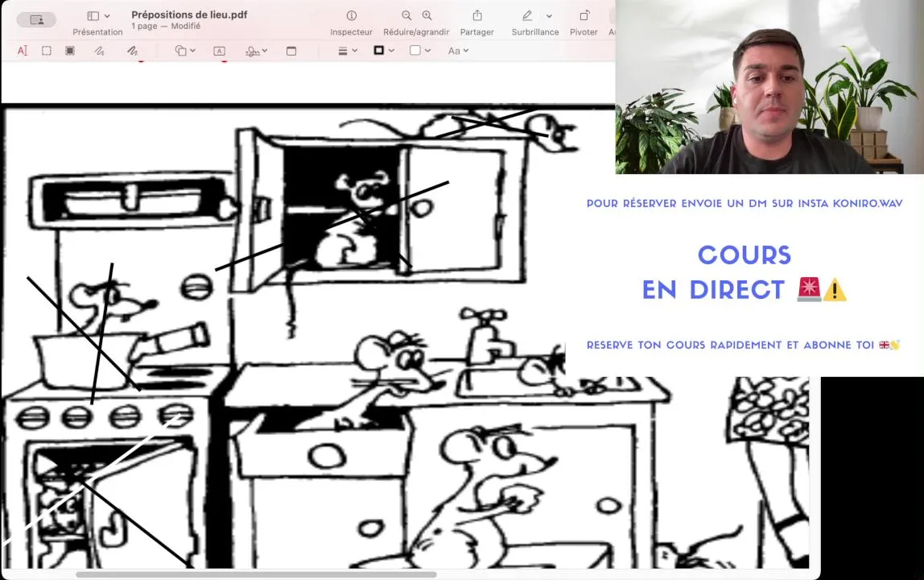The image size is (924, 580).
Task: Open the white fill color swatch
Action: [x=415, y=51]
